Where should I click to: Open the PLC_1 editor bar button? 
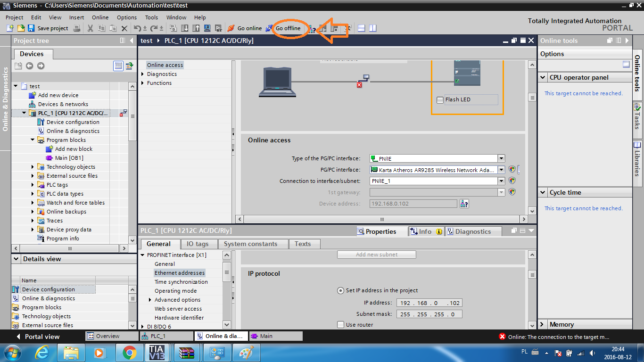(166, 336)
